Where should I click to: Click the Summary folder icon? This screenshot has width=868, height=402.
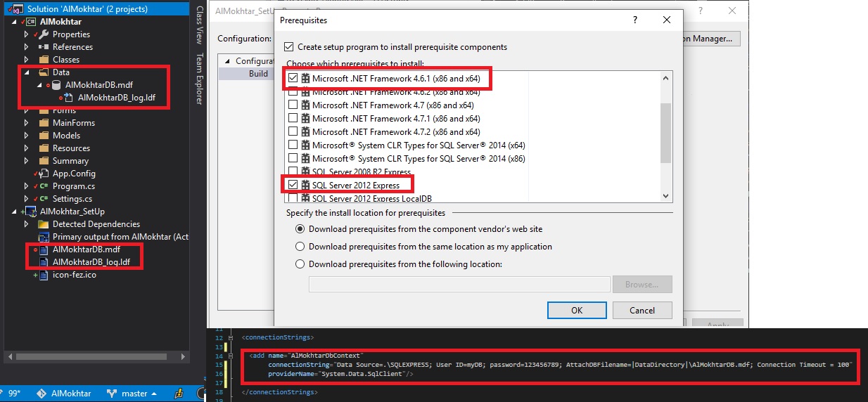[x=44, y=161]
